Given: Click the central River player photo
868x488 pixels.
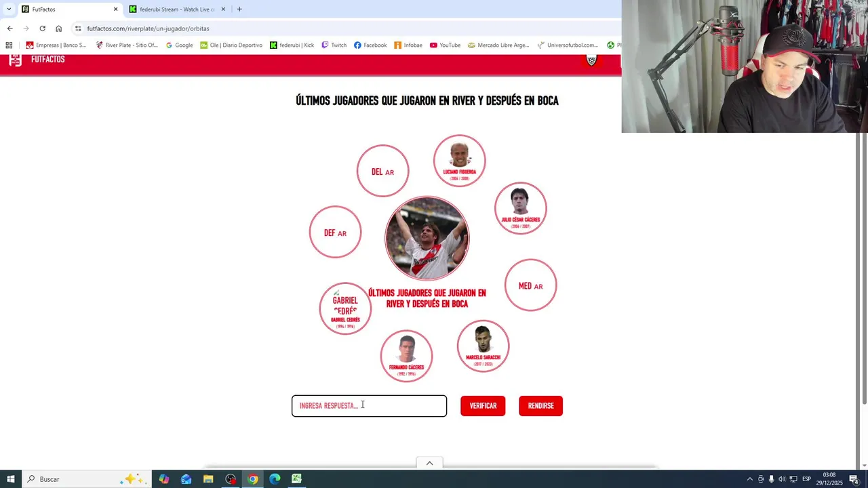Looking at the screenshot, I should (x=427, y=238).
